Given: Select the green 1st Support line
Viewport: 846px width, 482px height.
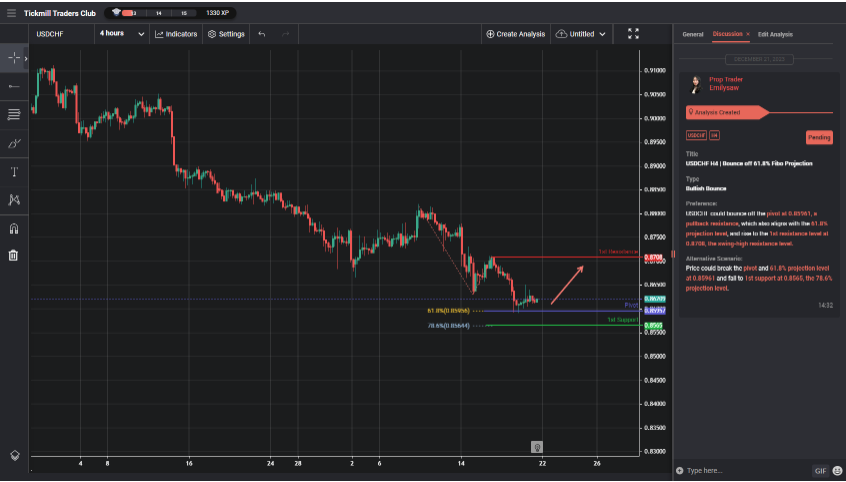Looking at the screenshot, I should [564, 325].
